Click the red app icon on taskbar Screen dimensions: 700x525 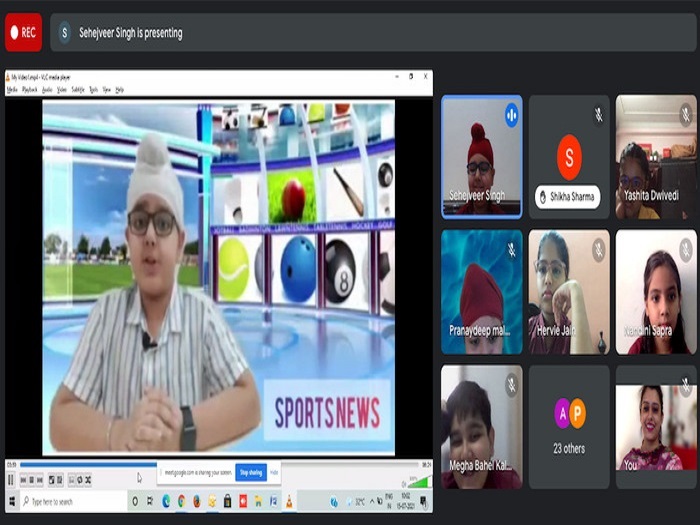[x=243, y=501]
